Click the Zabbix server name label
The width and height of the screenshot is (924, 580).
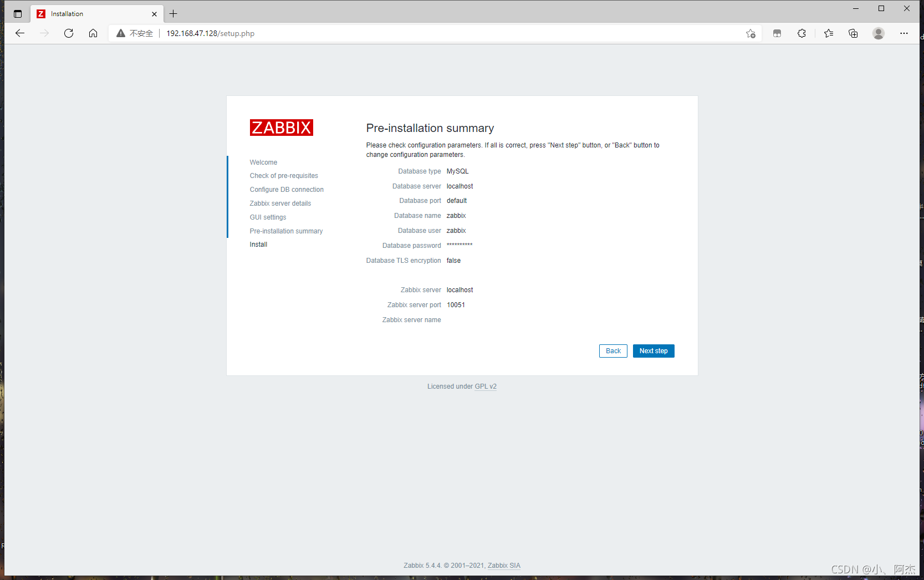coord(412,320)
